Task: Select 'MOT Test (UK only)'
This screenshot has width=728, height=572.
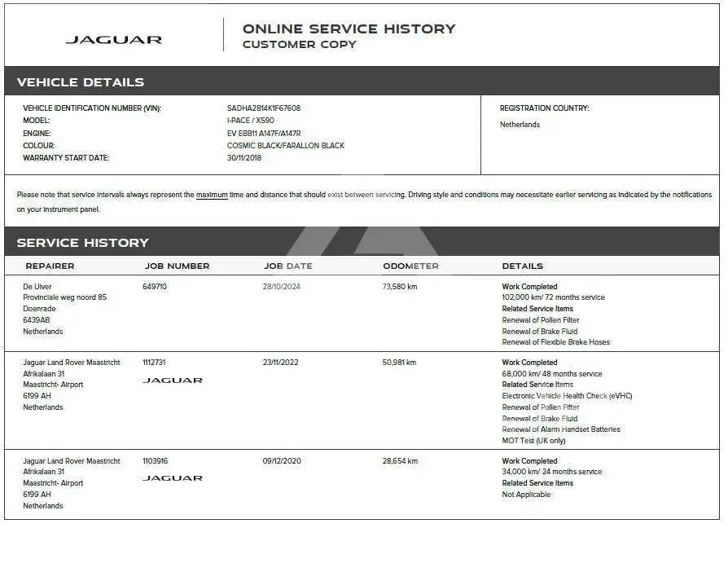Action: tap(533, 441)
